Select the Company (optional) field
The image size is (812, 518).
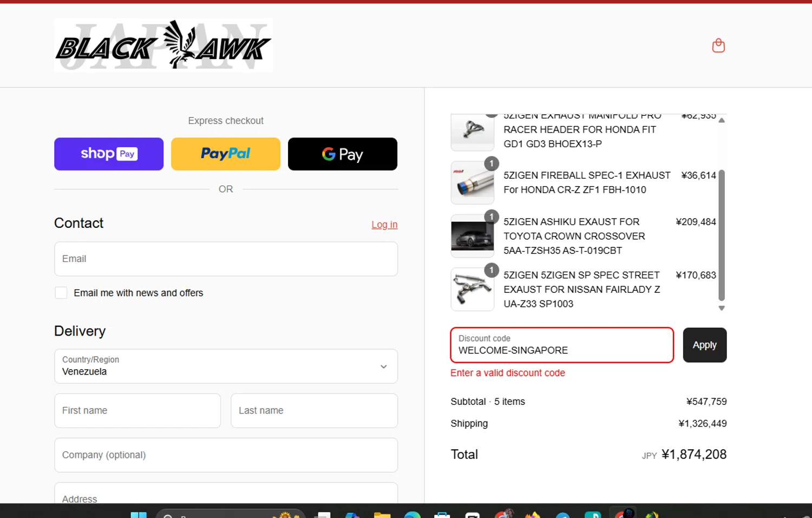click(226, 455)
